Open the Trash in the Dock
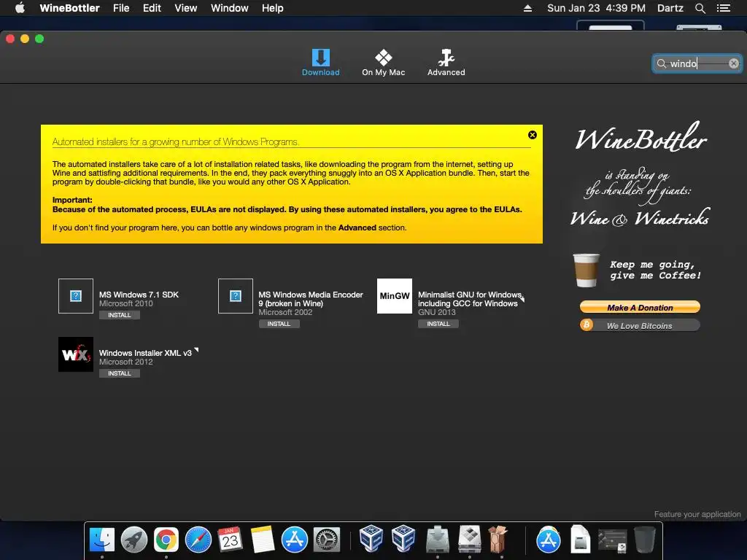 coord(645,540)
